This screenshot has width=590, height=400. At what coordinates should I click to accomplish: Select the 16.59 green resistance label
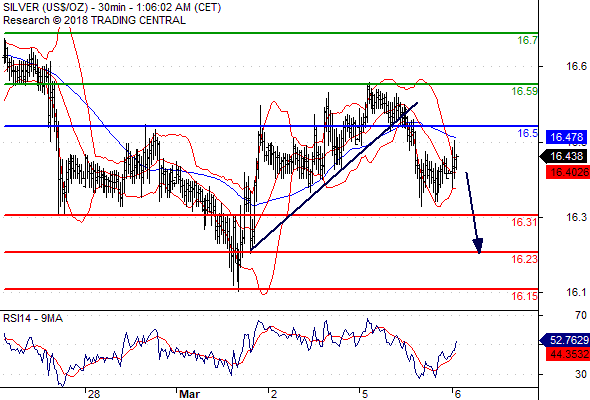point(524,91)
